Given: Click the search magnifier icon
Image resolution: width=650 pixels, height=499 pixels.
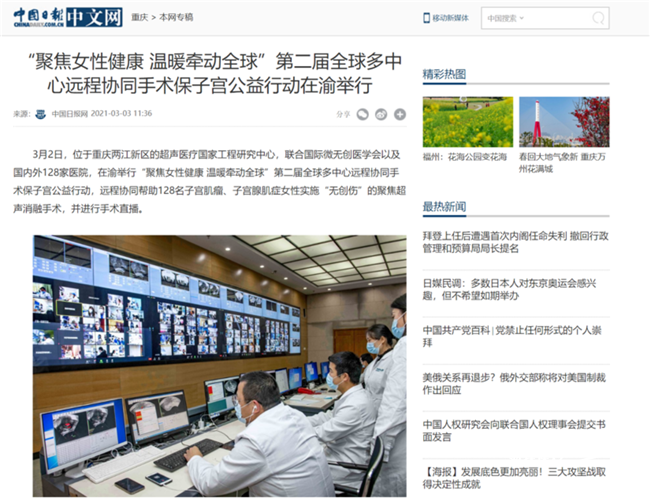Looking at the screenshot, I should [x=598, y=18].
